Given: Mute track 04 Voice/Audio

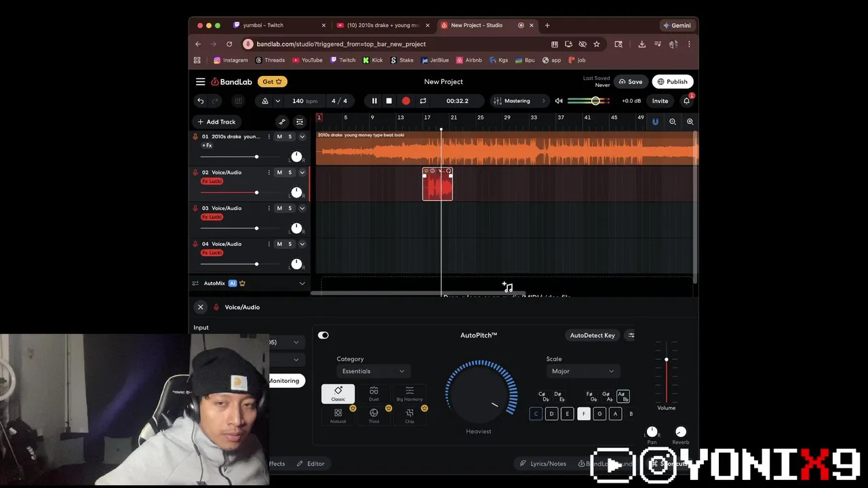Looking at the screenshot, I should 279,244.
